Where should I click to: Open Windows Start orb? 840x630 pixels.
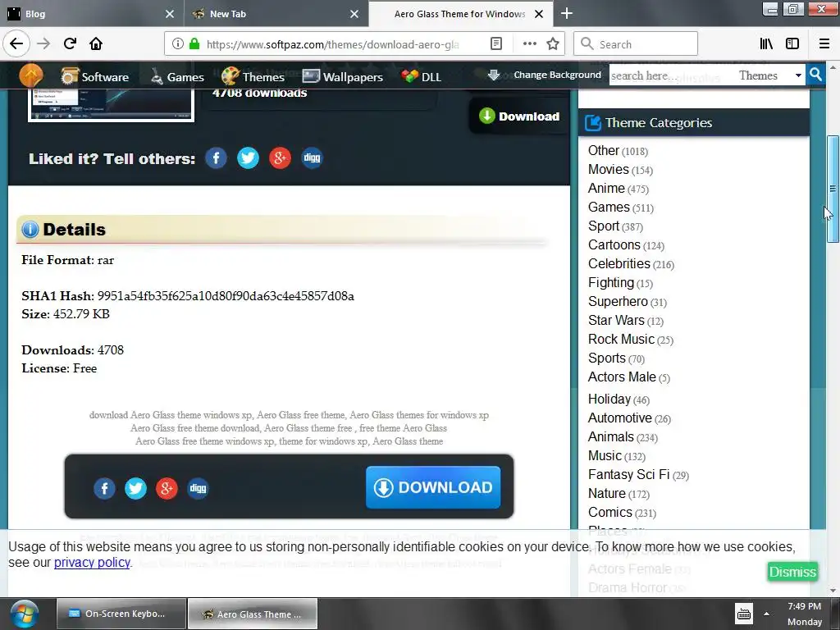point(25,614)
